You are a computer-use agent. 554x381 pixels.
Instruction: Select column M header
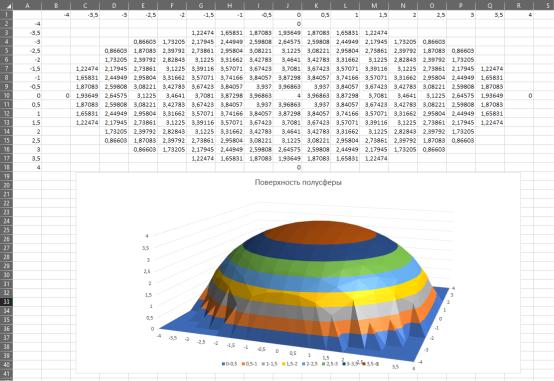tap(374, 5)
